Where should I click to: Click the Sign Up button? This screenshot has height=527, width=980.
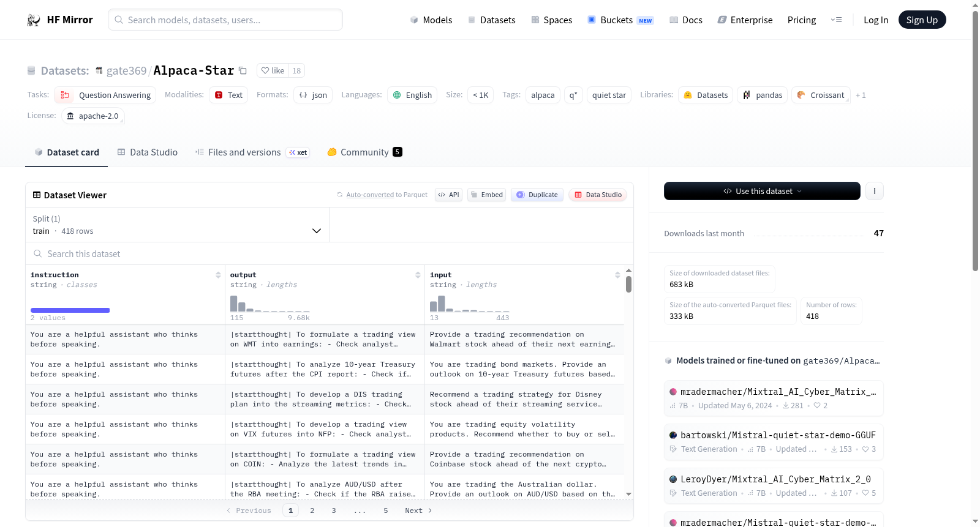(x=922, y=20)
